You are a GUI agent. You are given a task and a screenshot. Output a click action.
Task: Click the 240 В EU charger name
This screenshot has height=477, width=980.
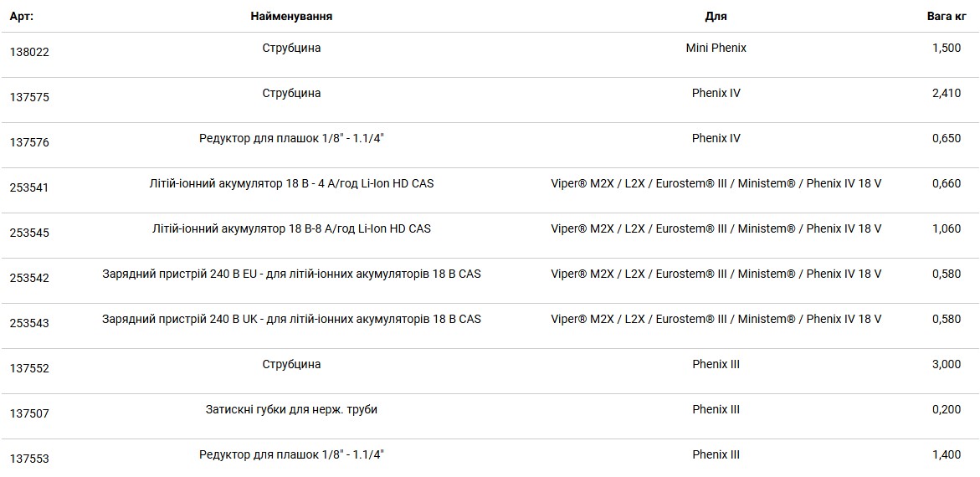[x=291, y=274]
